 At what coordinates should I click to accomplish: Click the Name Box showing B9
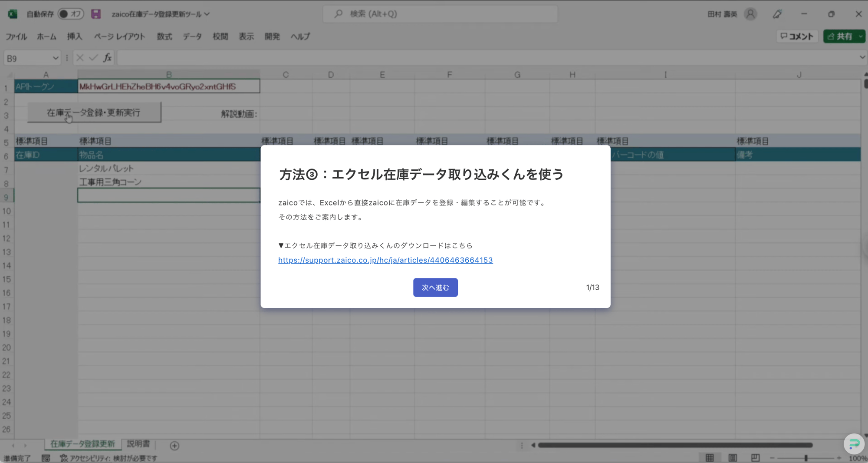[28, 58]
